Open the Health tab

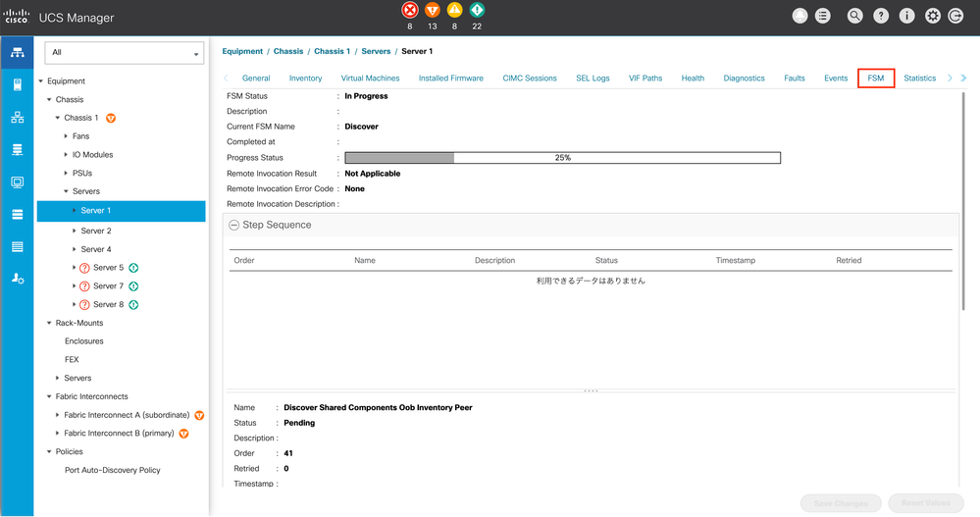click(693, 78)
